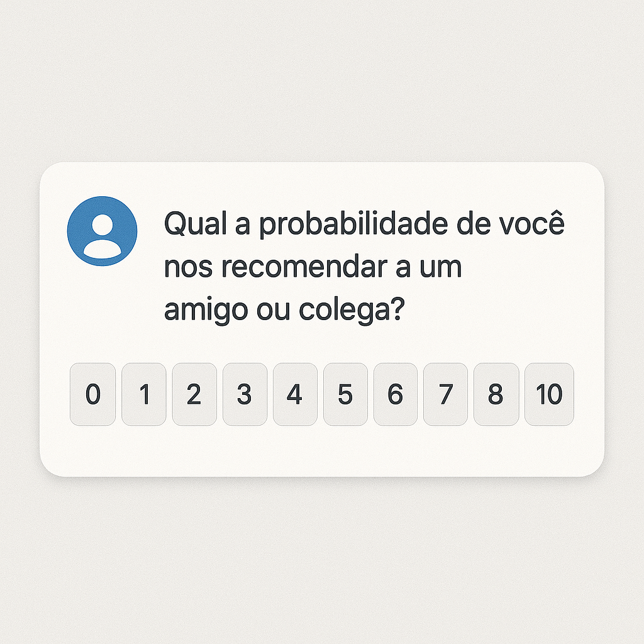Pick rating 8 on the scale

496,394
